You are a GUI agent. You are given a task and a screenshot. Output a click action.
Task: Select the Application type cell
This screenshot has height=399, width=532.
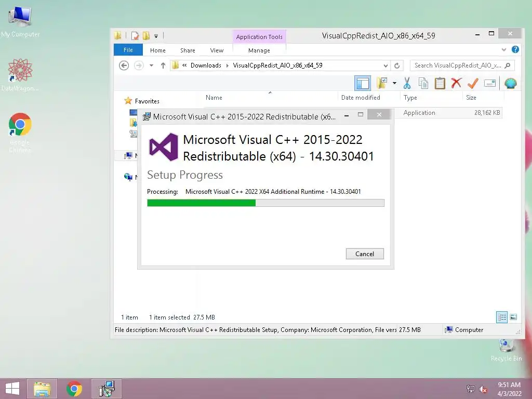point(419,113)
